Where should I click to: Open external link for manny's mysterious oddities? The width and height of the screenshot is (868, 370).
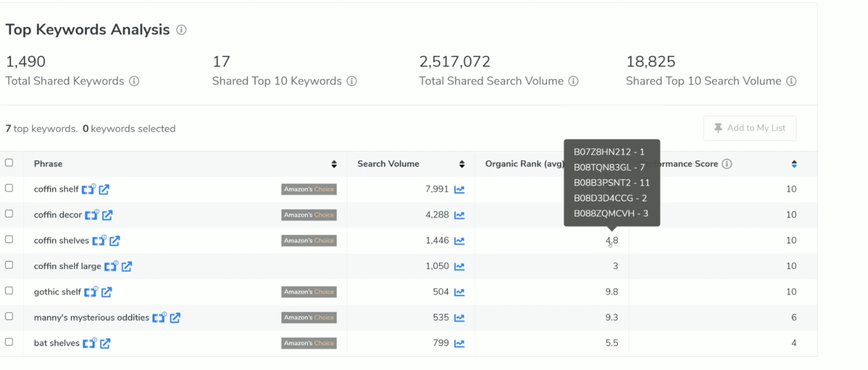(x=175, y=318)
